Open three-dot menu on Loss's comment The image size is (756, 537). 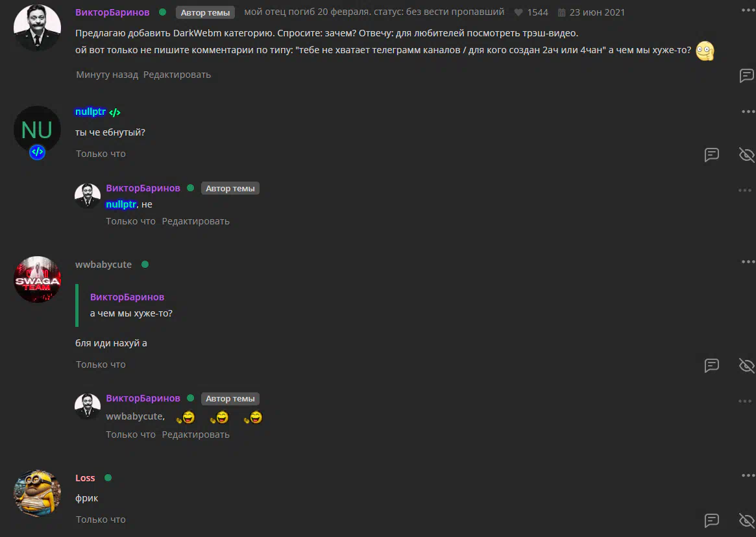748,475
